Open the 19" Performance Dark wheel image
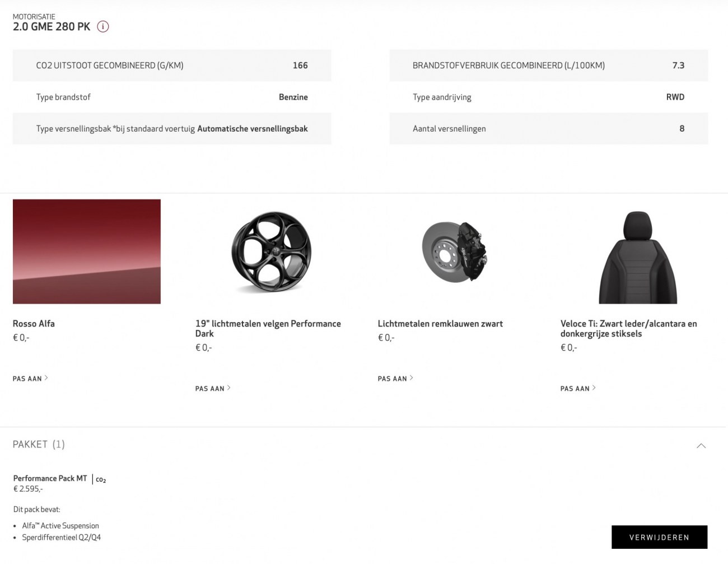 point(272,252)
